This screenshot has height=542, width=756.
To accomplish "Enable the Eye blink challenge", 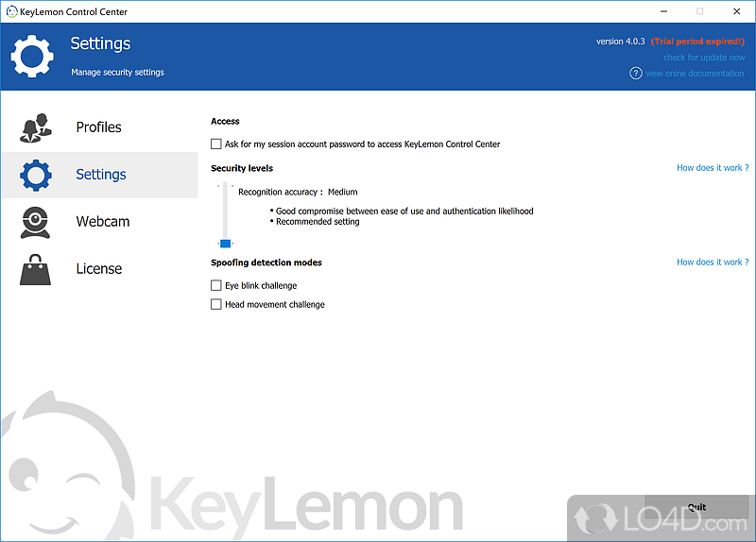I will [x=216, y=286].
